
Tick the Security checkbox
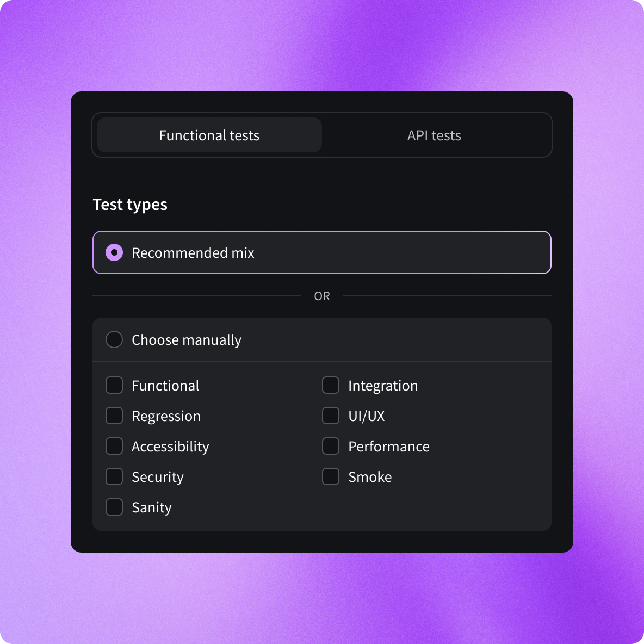click(114, 476)
